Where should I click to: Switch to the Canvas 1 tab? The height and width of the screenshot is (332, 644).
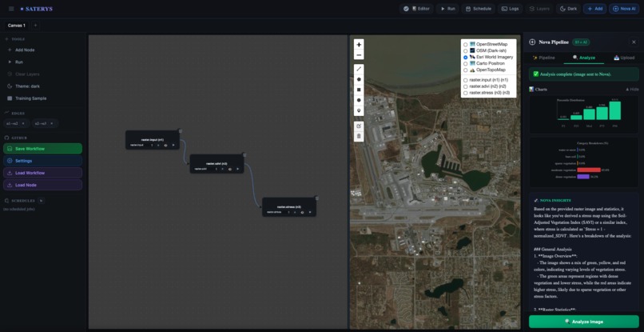point(17,26)
